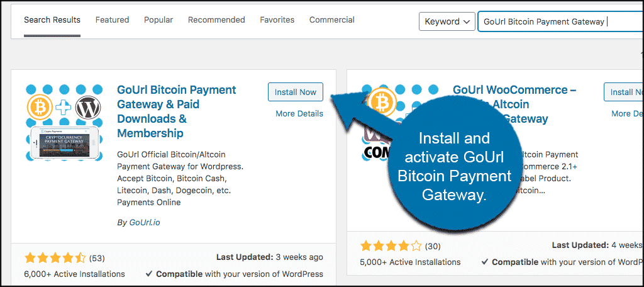644x287 pixels.
Task: Open the Search Results tab
Action: click(x=52, y=20)
